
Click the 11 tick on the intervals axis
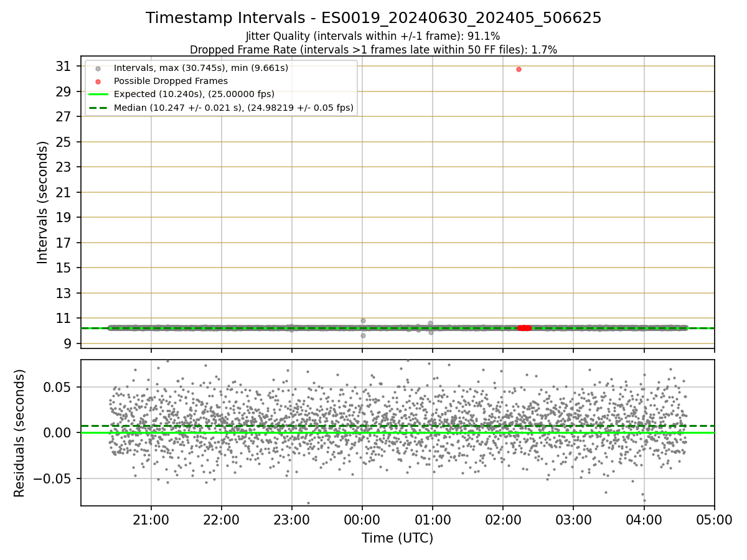(63, 318)
